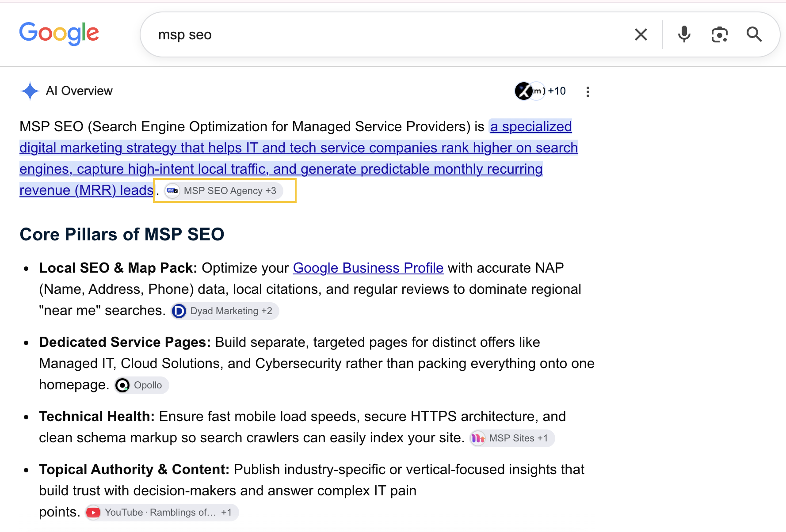786x532 pixels.
Task: Follow the Google Business Profile link
Action: (x=368, y=268)
